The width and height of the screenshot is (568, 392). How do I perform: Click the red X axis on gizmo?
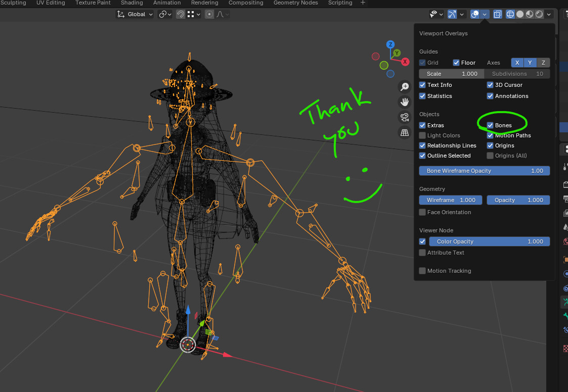pos(405,62)
